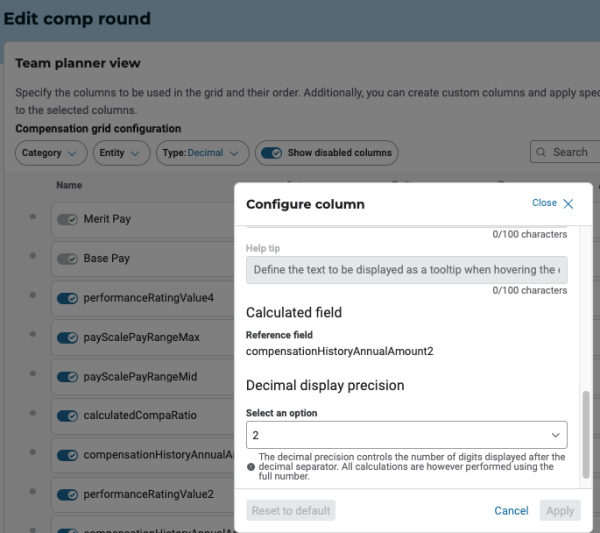
Task: Click the search magnifier icon
Action: 542,153
